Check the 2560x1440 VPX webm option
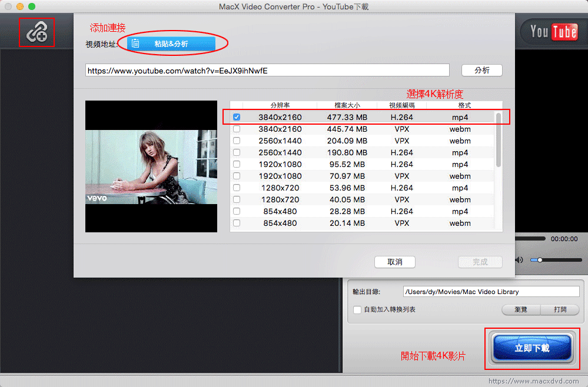This screenshot has width=588, height=387. click(237, 141)
